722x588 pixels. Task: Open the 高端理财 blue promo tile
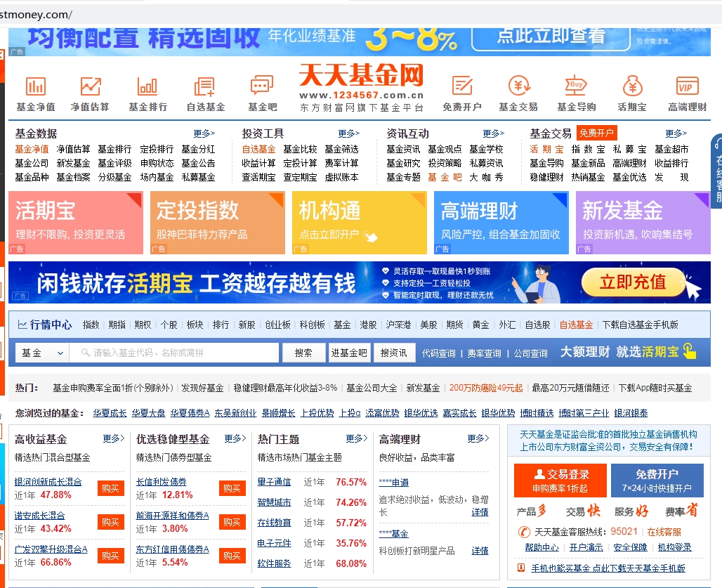click(501, 223)
